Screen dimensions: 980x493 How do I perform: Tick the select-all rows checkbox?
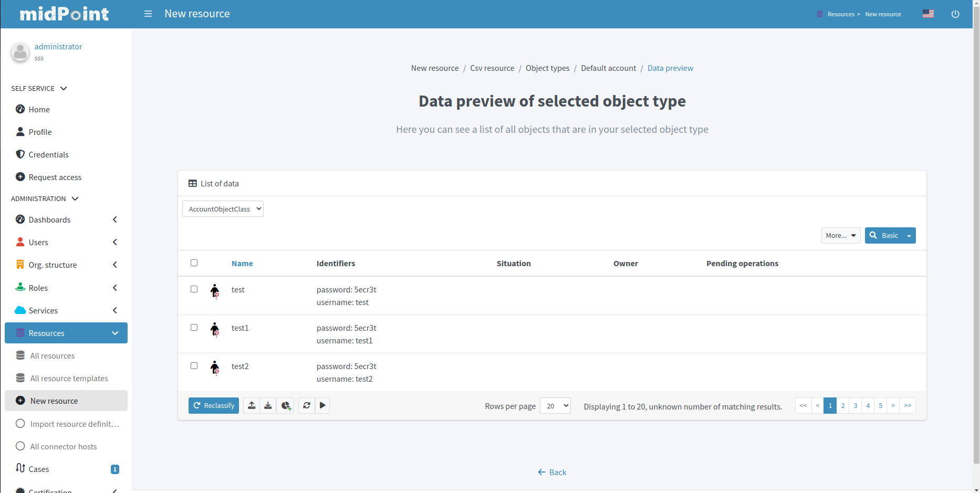194,263
